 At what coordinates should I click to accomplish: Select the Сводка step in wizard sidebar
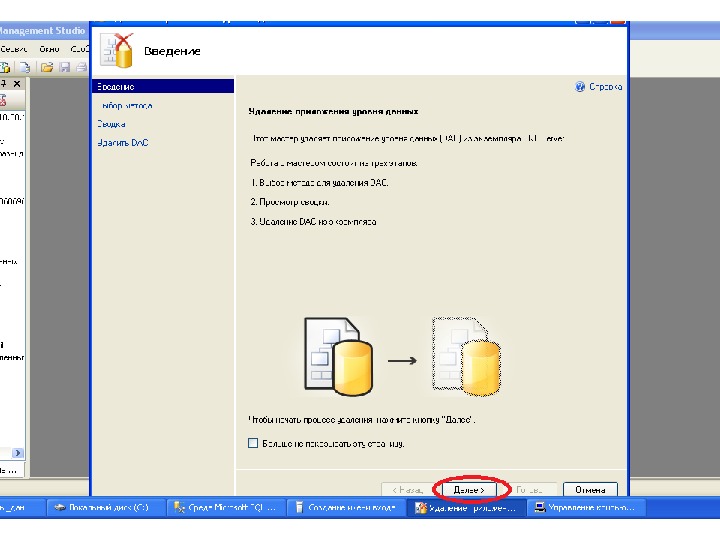(111, 124)
